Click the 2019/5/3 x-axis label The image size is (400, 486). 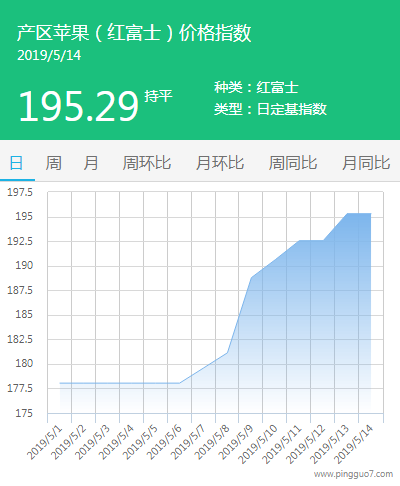[93, 442]
